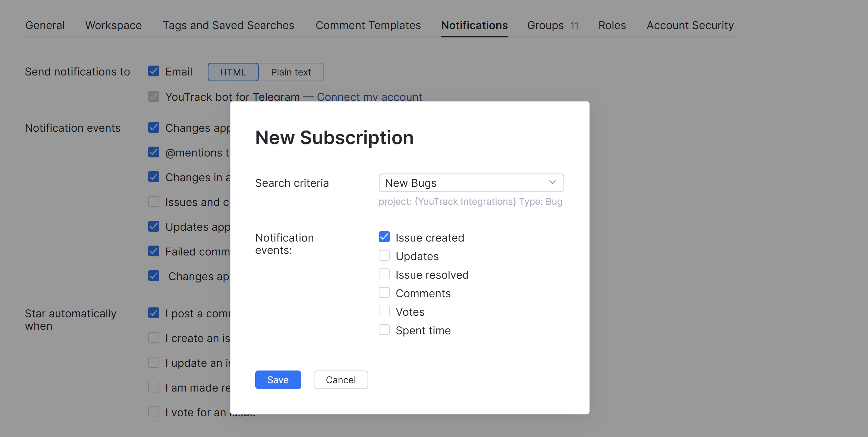
Task: Disable the Email notifications checkbox
Action: coord(153,71)
